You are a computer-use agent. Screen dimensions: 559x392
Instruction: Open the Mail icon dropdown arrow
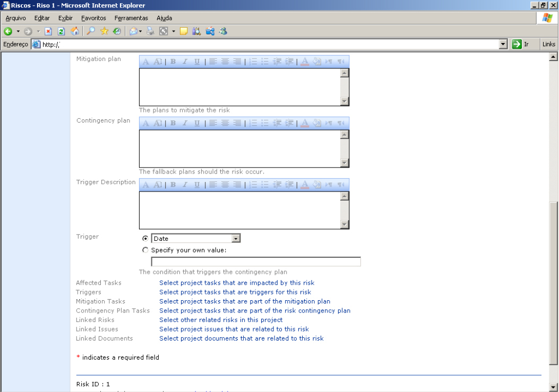[x=141, y=31]
